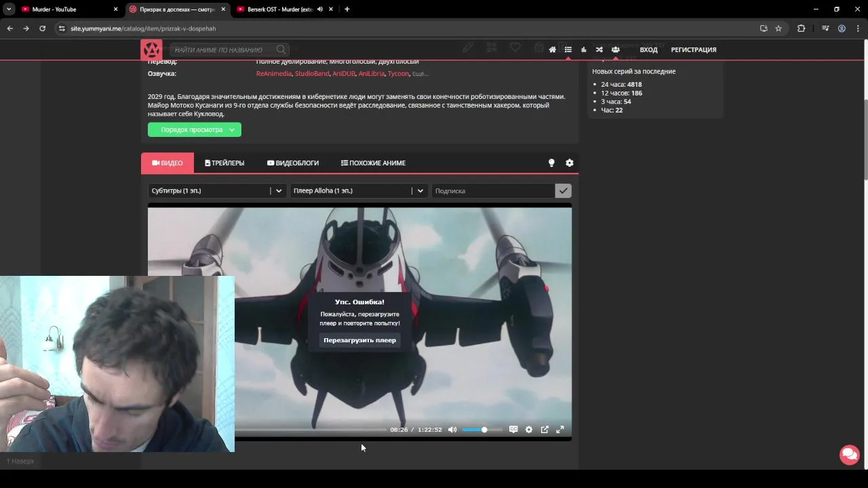The height and width of the screenshot is (488, 868).
Task: Click the search magnifier icon in header
Action: coord(281,49)
